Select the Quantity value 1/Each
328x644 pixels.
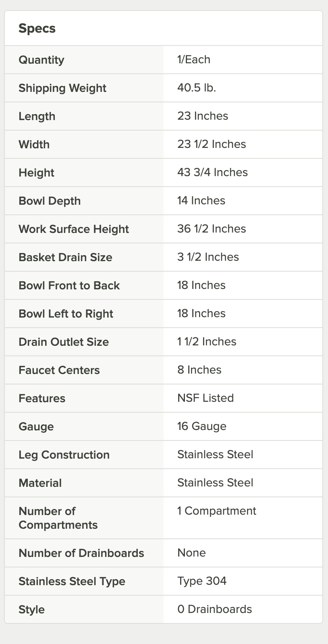pos(194,60)
